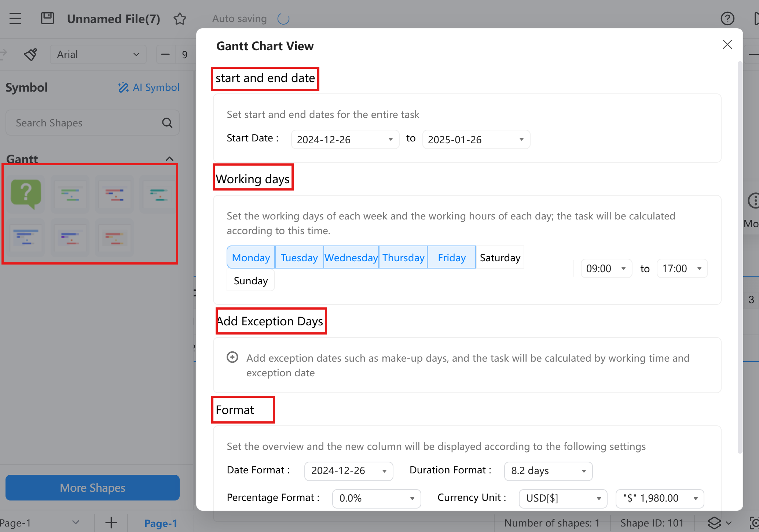
Task: Click the add exception day plus icon
Action: click(x=232, y=357)
